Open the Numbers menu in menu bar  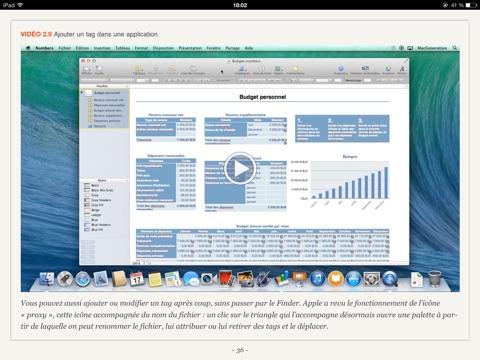[44, 48]
